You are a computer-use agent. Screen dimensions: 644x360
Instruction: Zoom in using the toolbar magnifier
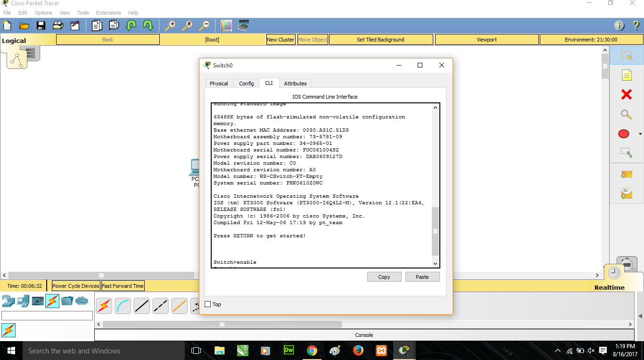tap(170, 25)
